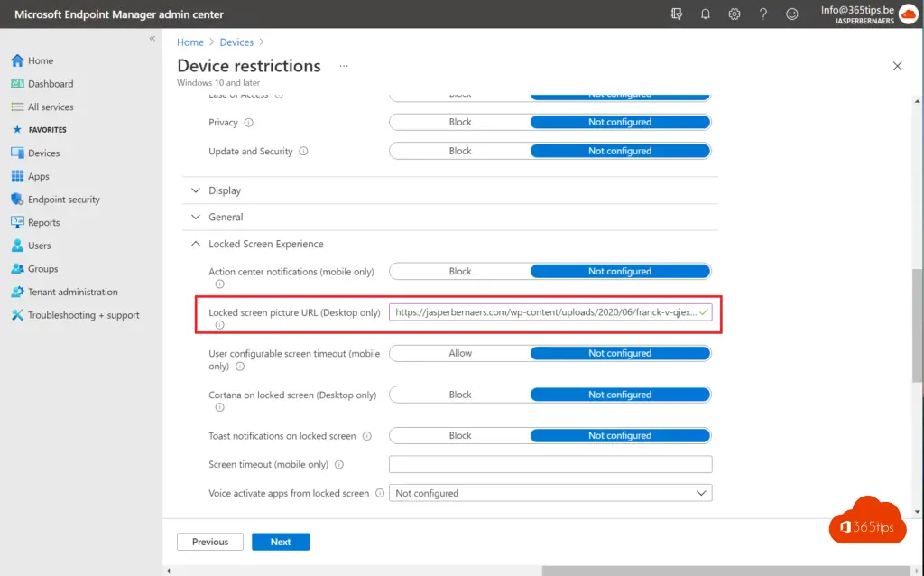Screen dimensions: 924x576
Task: Click the help question mark icon
Action: 763,14
